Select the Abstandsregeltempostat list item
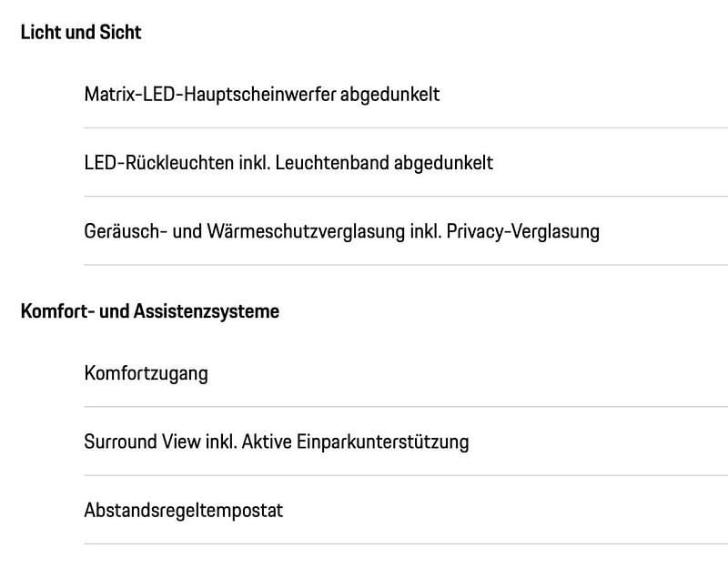This screenshot has width=728, height=569. pos(183,511)
